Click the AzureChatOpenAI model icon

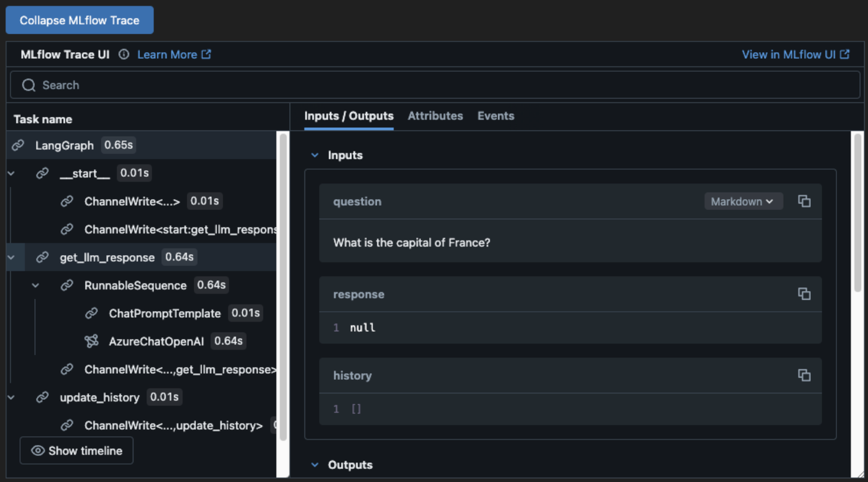(x=91, y=341)
